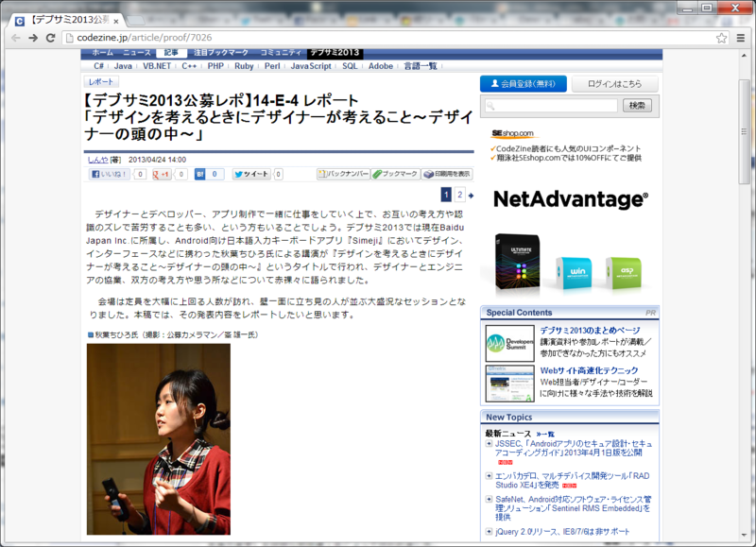This screenshot has width=756, height=547.
Task: Click the Google +1 button
Action: tap(162, 175)
